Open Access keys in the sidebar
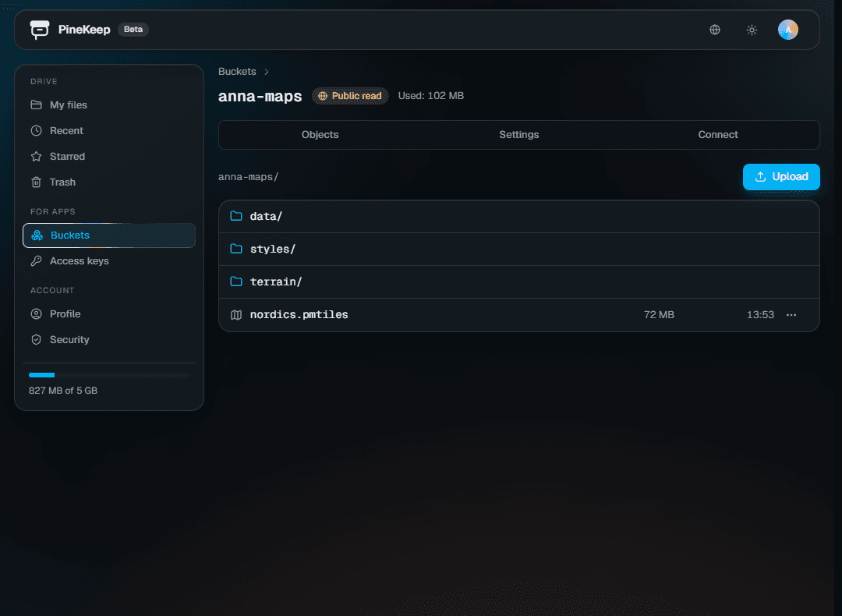The width and height of the screenshot is (842, 616). (x=109, y=261)
